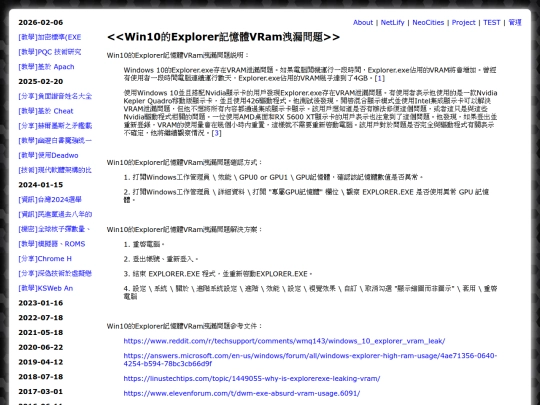Open sidebar article '[教學]使用Deadwo'

coord(48,155)
